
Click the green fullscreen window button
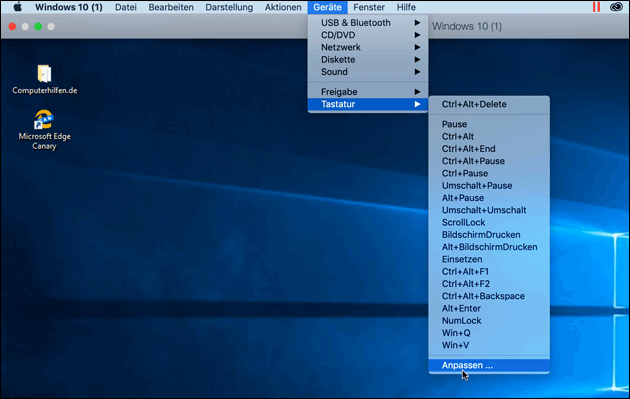pos(38,27)
